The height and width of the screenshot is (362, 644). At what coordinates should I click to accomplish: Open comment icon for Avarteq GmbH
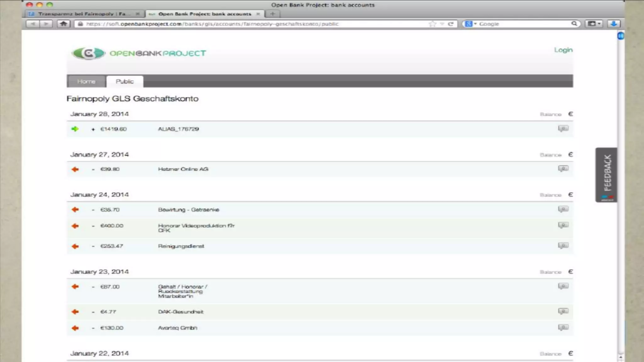pyautogui.click(x=563, y=327)
